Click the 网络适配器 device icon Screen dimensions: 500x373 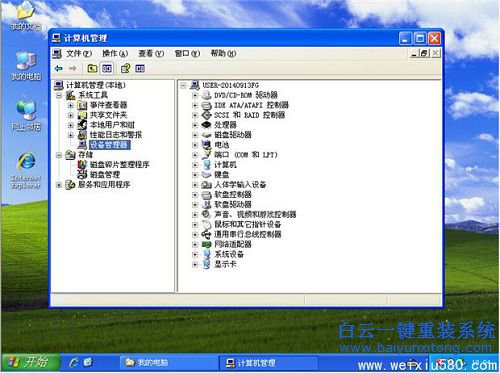pyautogui.click(x=207, y=244)
